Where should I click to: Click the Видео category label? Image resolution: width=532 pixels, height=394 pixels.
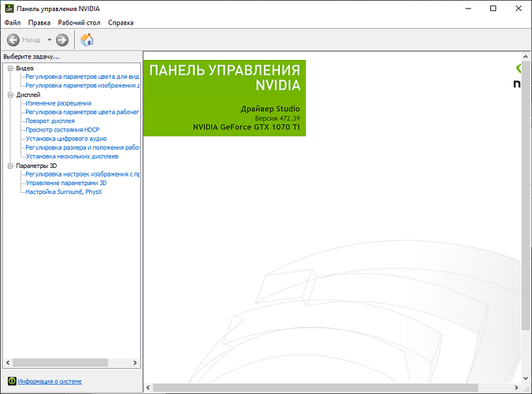pyautogui.click(x=24, y=69)
